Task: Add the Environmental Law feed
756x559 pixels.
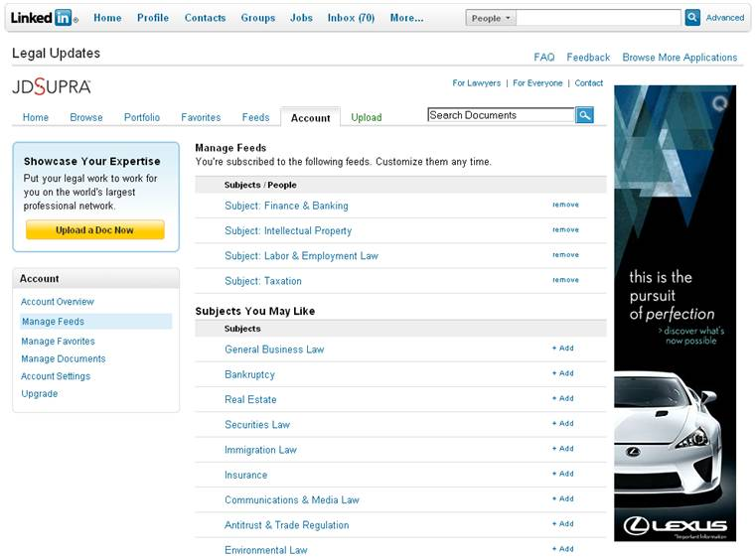Action: click(562, 548)
